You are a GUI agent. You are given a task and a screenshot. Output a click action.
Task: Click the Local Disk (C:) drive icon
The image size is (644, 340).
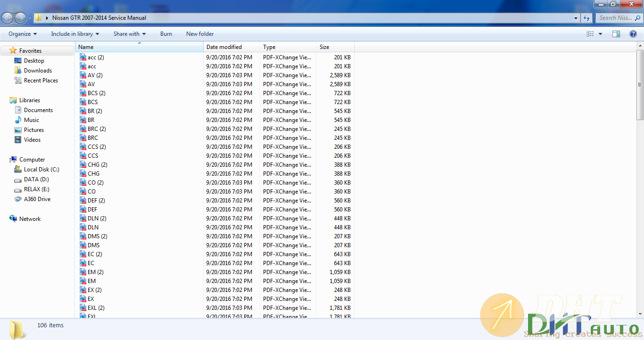click(x=18, y=170)
